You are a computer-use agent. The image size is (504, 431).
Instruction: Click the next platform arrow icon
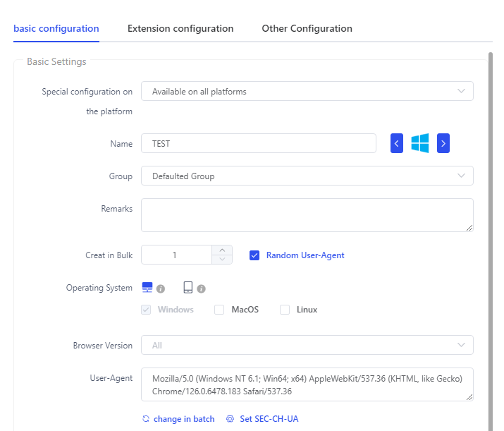443,143
